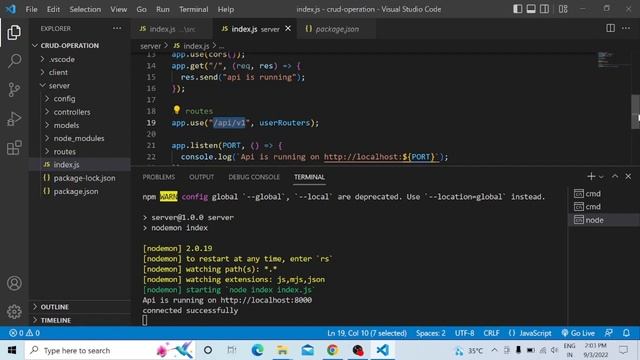
Task: Open the Manage gear icon
Action: [x=14, y=312]
